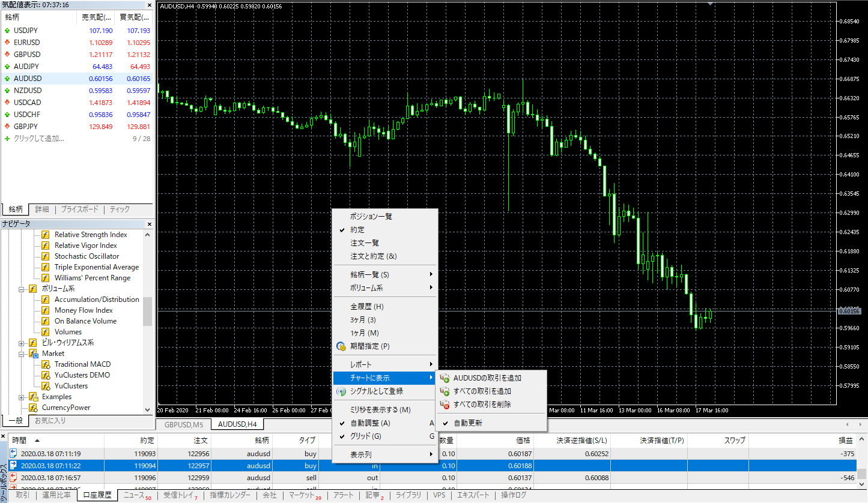Sort by the 時間 column header
The height and width of the screenshot is (503, 868).
coord(56,440)
